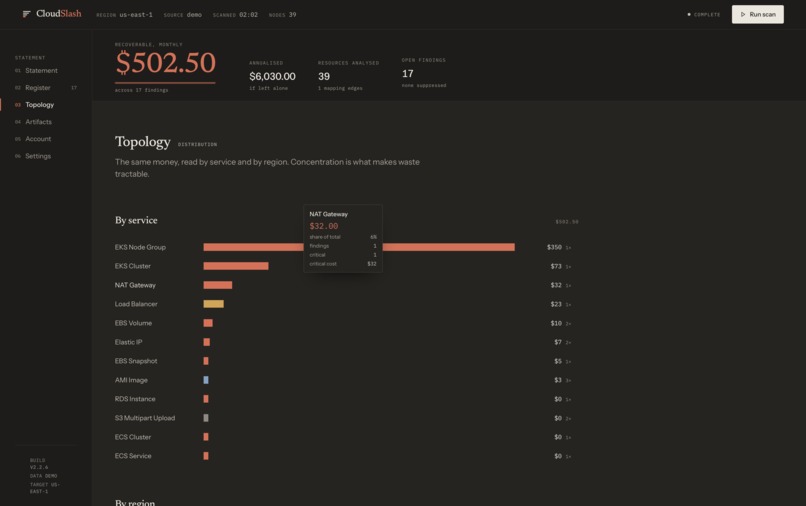Image resolution: width=806 pixels, height=506 pixels.
Task: Click the EBS Volume bar
Action: 208,323
